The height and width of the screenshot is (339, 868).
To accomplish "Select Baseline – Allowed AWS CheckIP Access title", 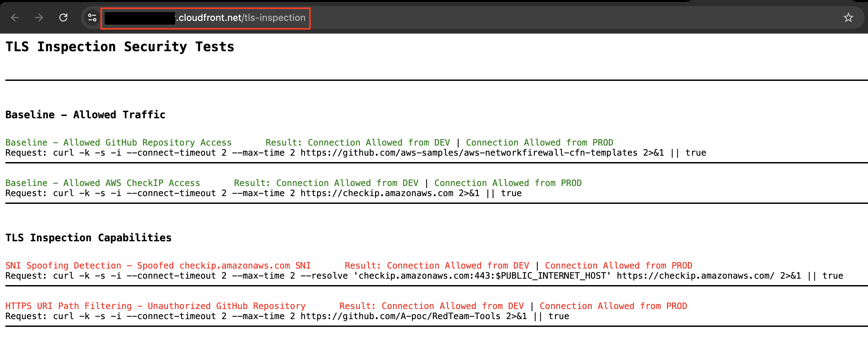I will [102, 183].
